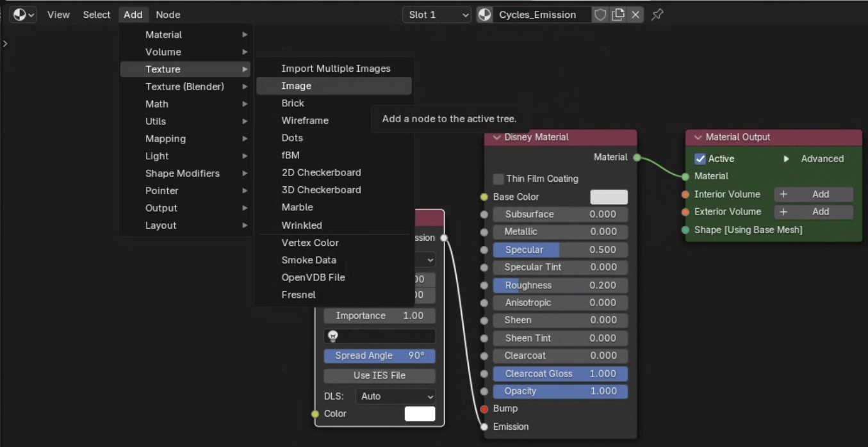Image resolution: width=868 pixels, height=447 pixels.
Task: Click the Roughness value field
Action: point(560,286)
